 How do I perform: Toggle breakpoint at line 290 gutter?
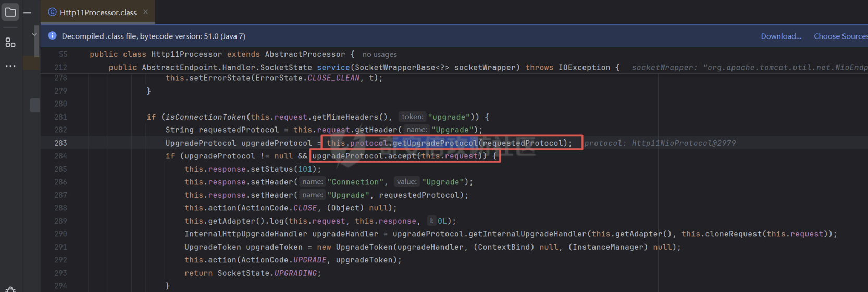pos(60,234)
